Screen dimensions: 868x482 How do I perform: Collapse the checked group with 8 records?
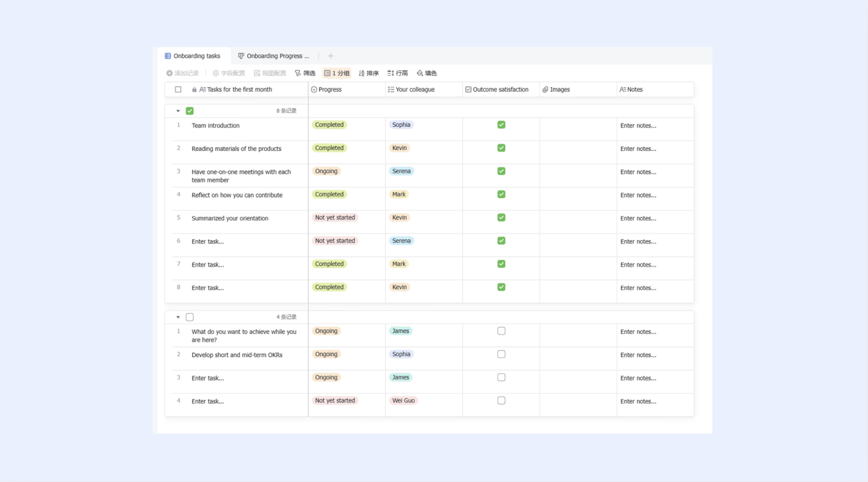pos(178,111)
